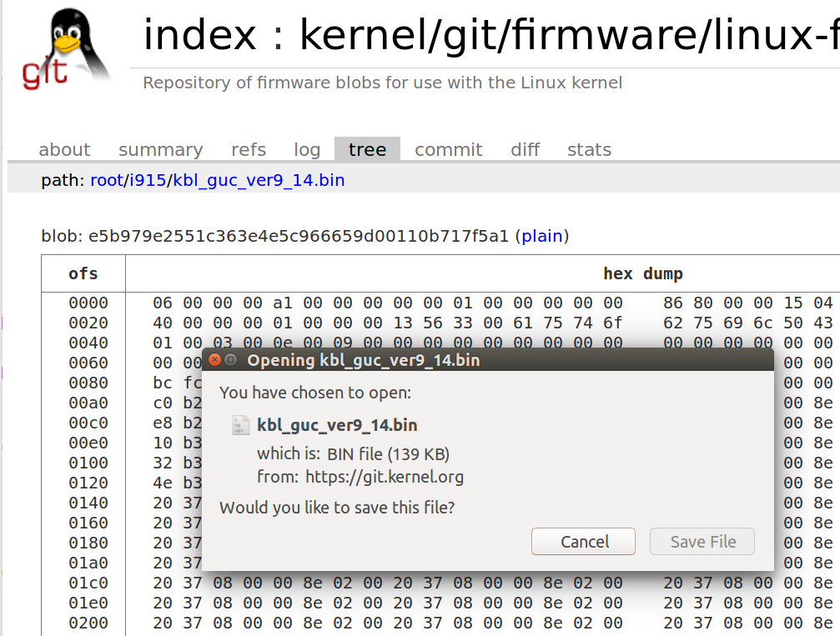
Task: Open the commit tab
Action: (x=448, y=149)
